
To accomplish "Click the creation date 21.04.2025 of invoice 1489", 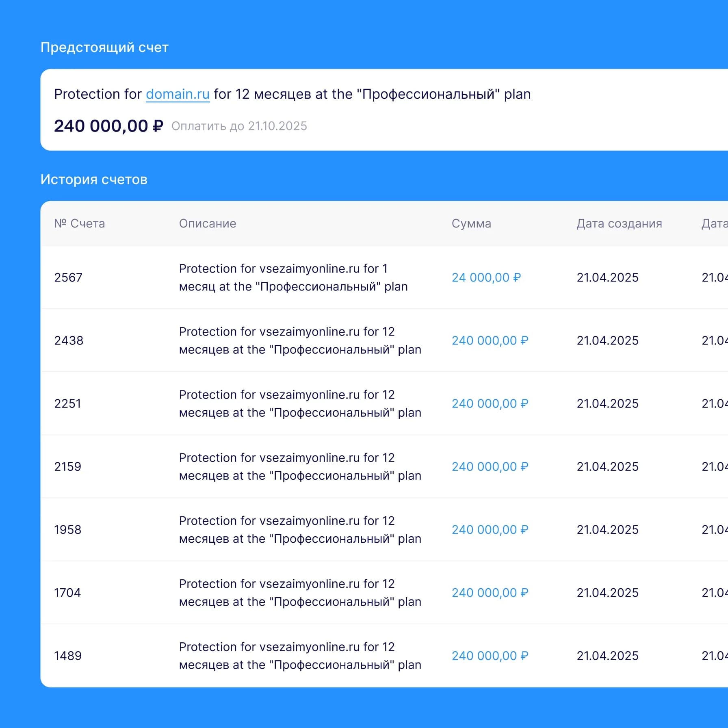I will [x=608, y=656].
